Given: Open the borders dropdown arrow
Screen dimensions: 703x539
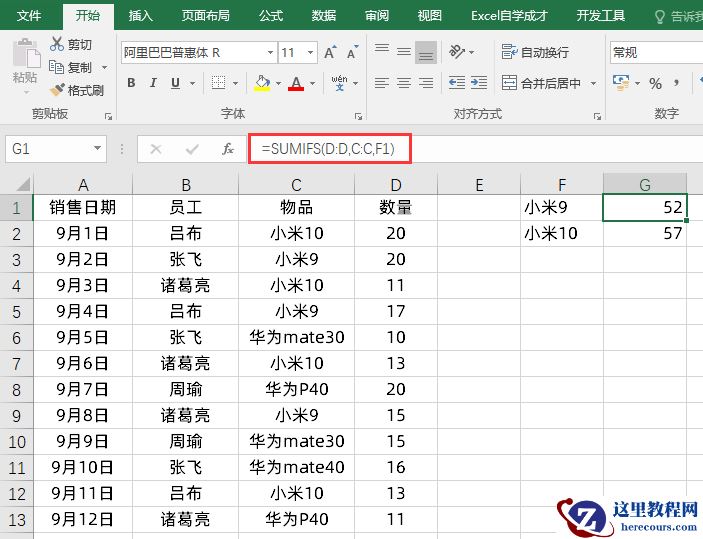Looking at the screenshot, I should click(235, 83).
